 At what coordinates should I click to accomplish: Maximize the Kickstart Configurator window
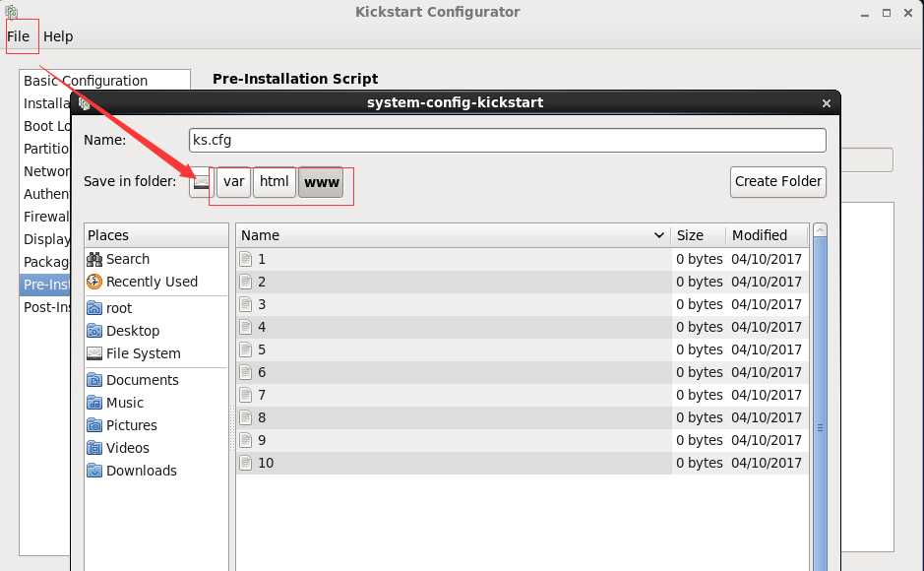887,13
